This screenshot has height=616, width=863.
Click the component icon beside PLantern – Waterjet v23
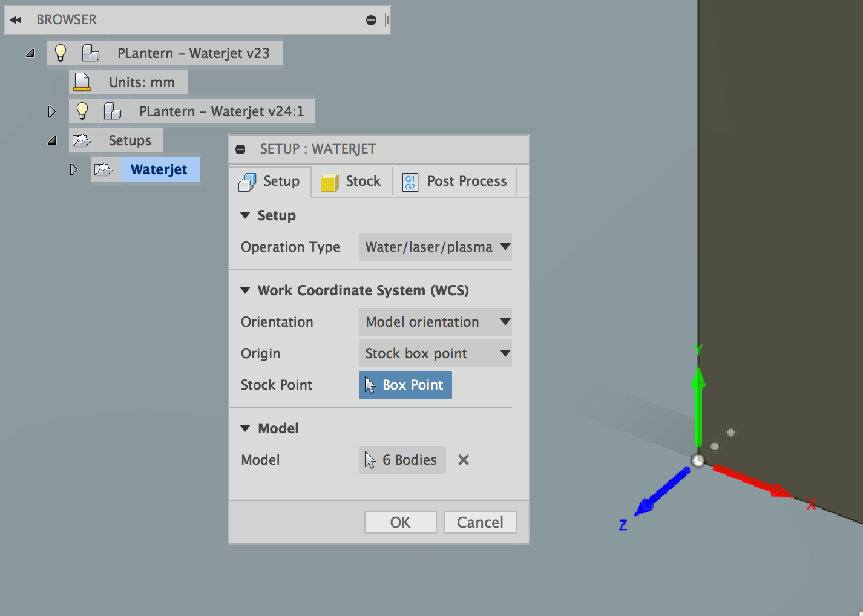click(90, 53)
